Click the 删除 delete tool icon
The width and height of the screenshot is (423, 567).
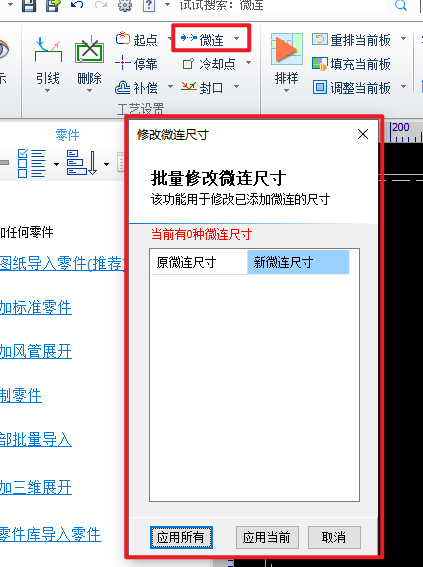[x=89, y=50]
